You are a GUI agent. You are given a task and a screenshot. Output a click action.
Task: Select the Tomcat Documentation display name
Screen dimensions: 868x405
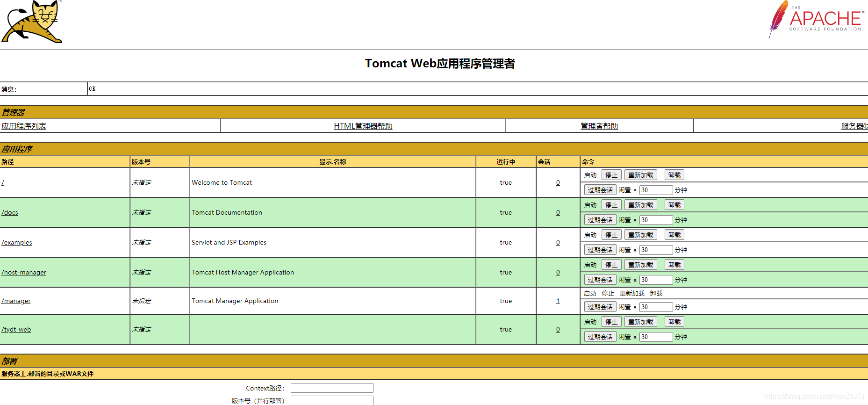coord(227,212)
